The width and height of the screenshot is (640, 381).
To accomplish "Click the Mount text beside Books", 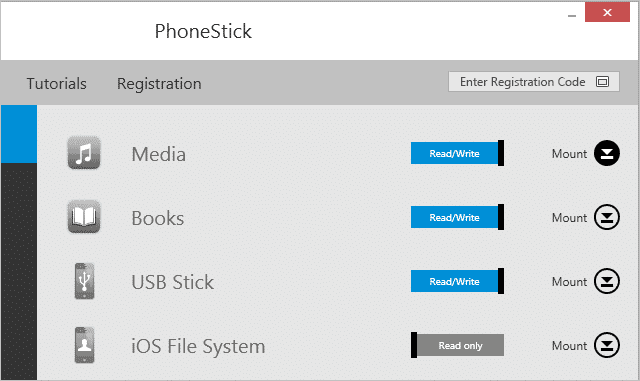I will click(x=569, y=218).
